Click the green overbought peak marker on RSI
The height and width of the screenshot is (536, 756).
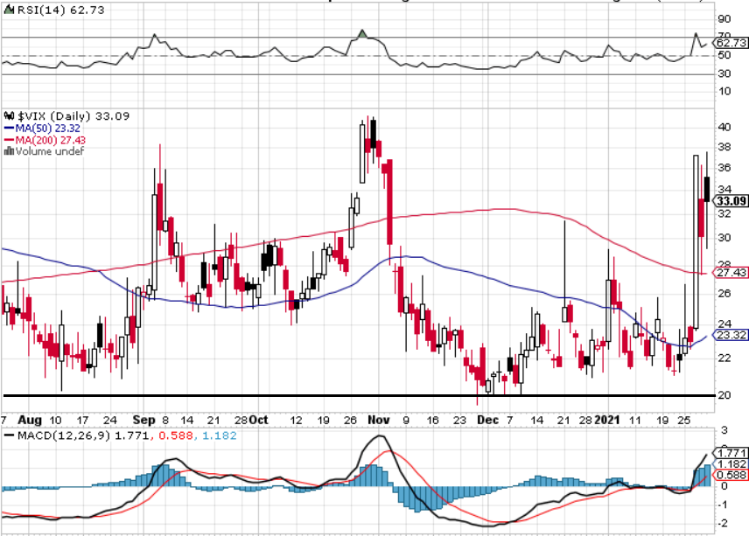pyautogui.click(x=363, y=34)
